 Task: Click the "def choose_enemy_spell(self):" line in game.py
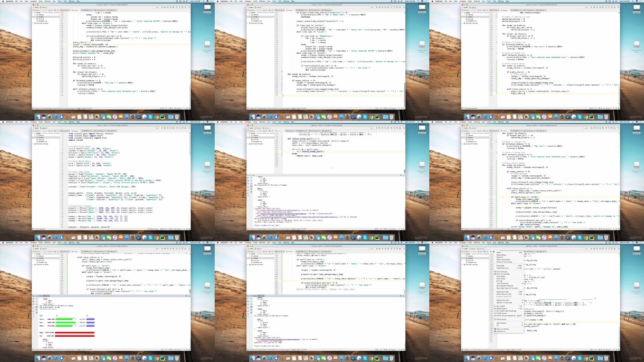[304, 139]
